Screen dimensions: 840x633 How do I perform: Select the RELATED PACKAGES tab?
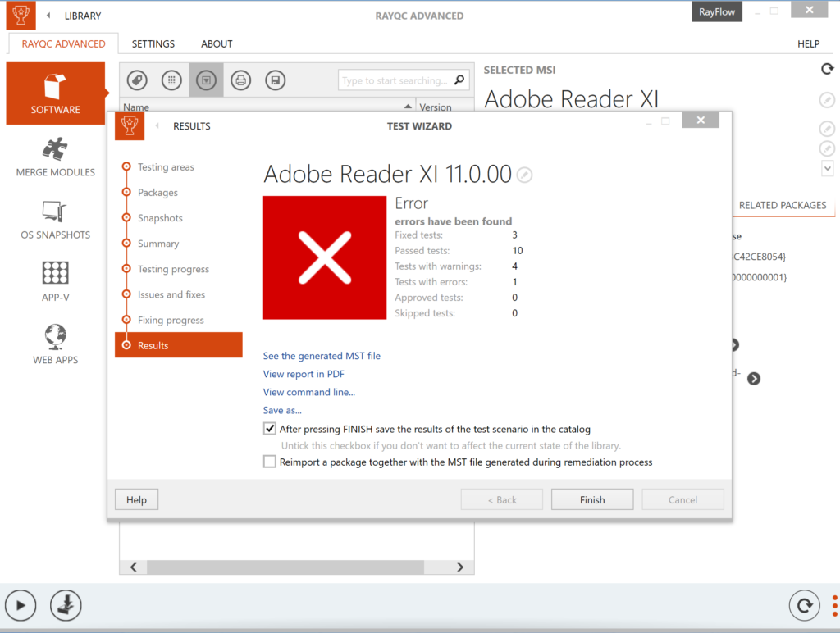pos(783,205)
